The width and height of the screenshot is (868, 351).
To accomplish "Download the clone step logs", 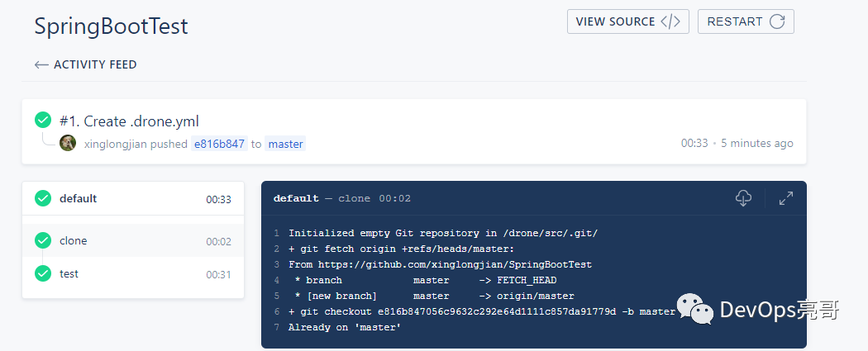I will [x=743, y=198].
